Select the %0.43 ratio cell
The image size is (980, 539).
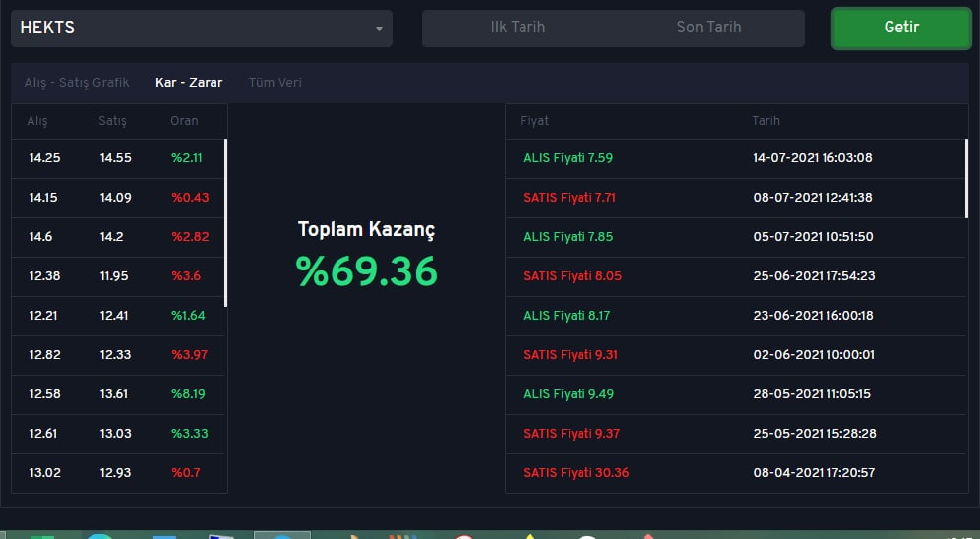[190, 198]
